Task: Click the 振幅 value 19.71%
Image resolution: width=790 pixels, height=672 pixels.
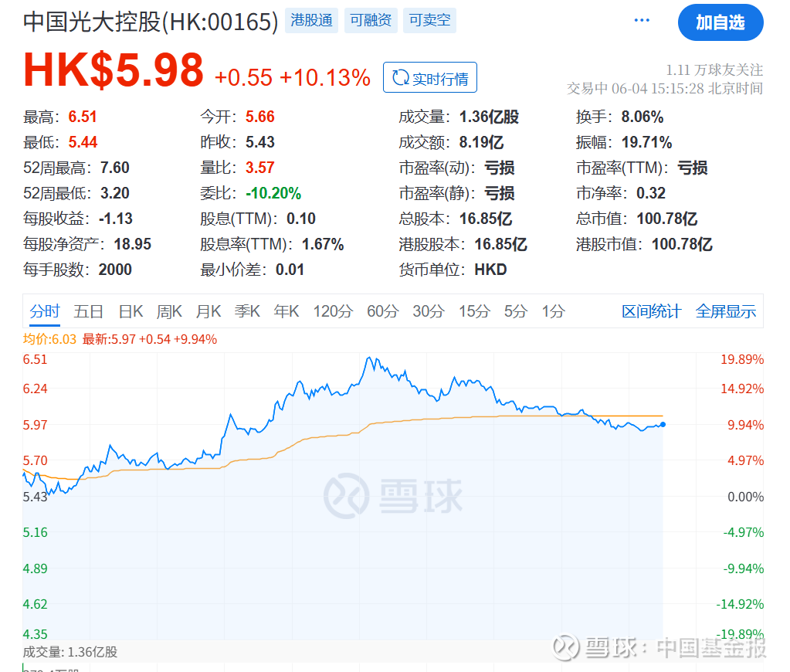Action: click(646, 142)
